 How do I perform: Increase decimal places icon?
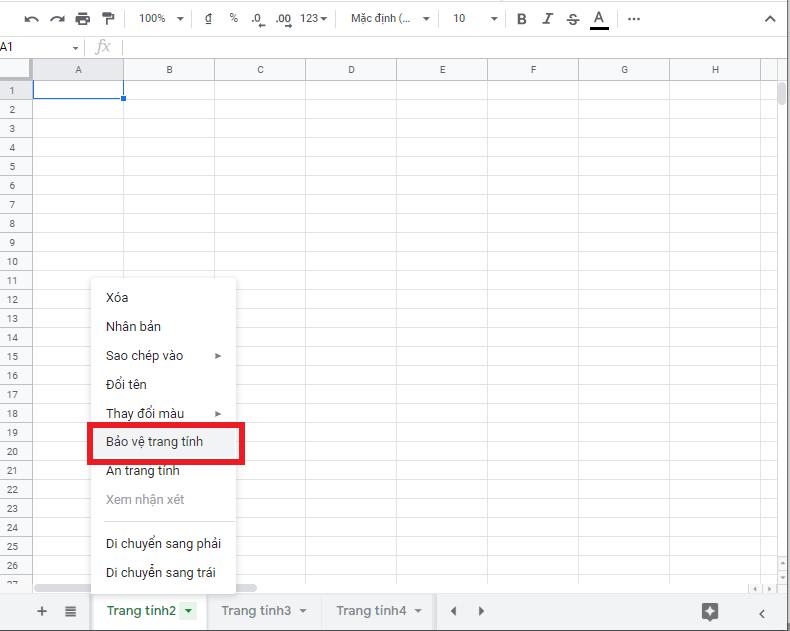[x=284, y=20]
